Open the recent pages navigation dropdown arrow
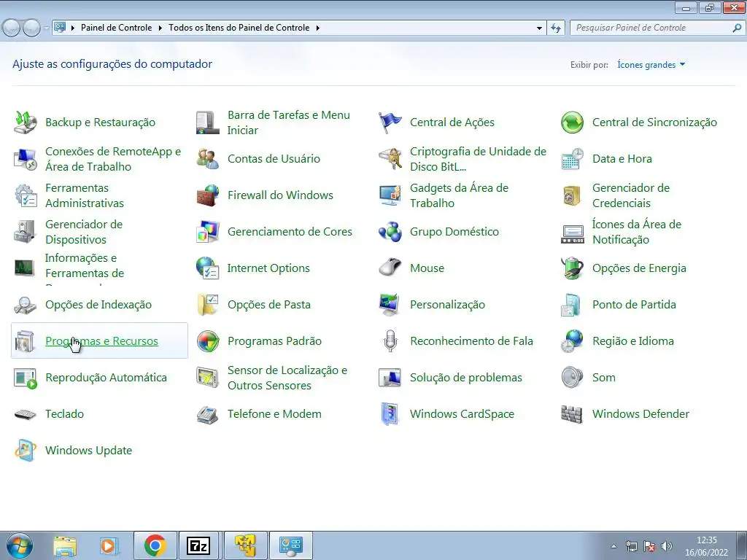Image resolution: width=747 pixels, height=560 pixels. (47, 28)
